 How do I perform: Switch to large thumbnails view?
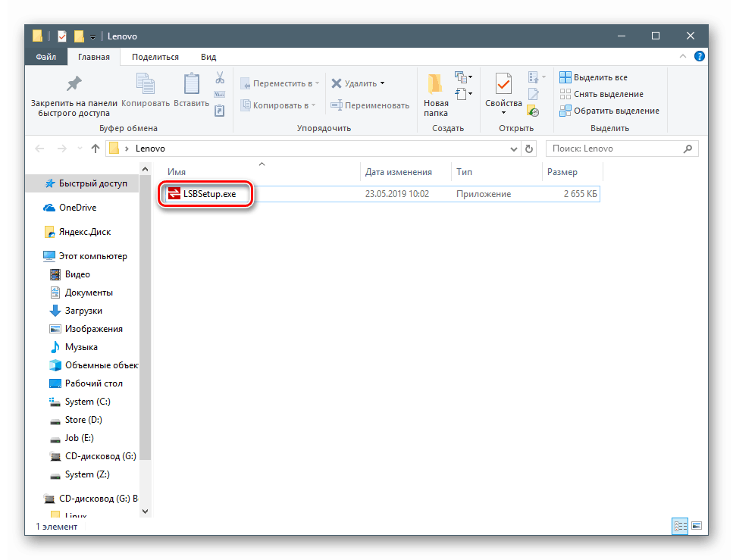(x=697, y=526)
